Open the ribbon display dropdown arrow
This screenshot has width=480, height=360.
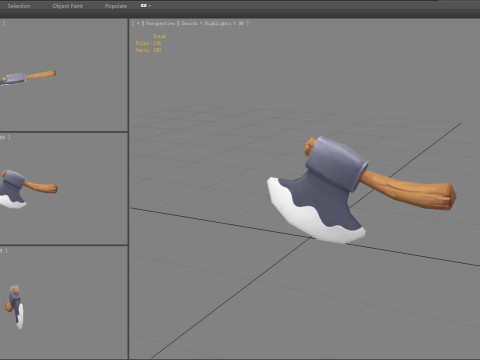coord(150,6)
